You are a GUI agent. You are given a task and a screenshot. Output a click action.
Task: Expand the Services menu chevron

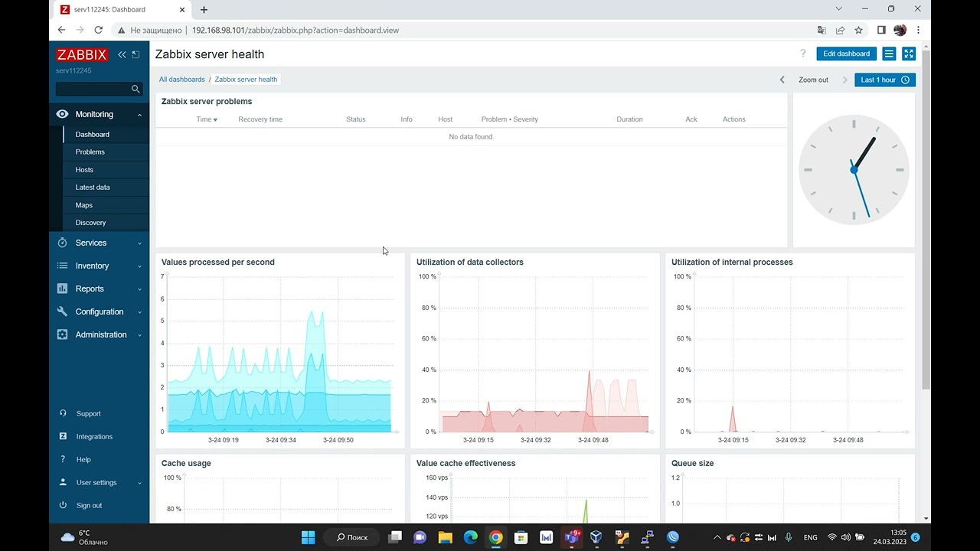139,243
